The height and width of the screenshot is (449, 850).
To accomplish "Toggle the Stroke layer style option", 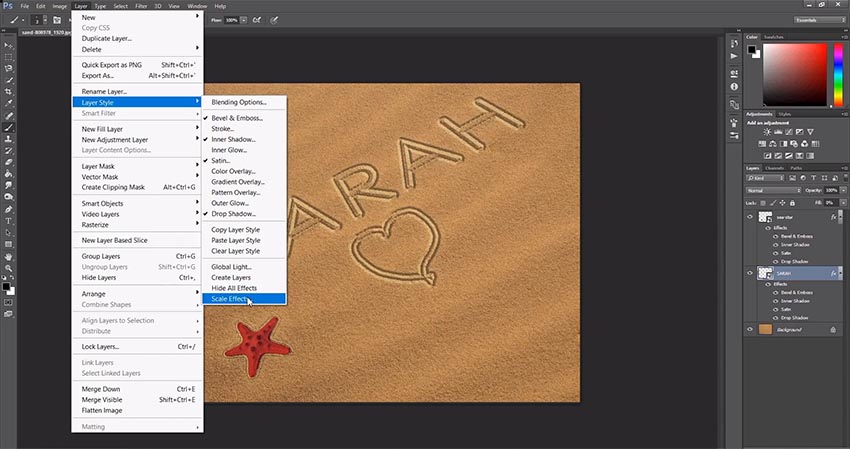I will pyautogui.click(x=222, y=129).
